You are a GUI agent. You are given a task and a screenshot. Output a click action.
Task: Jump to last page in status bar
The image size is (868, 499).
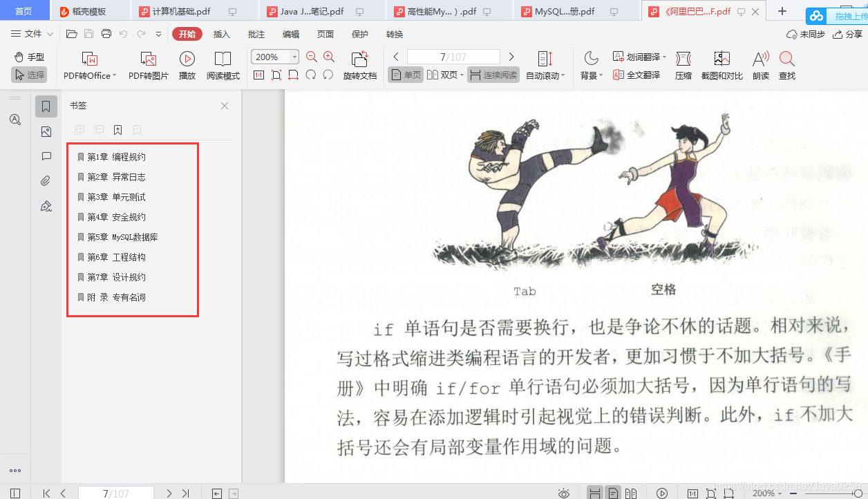point(185,493)
